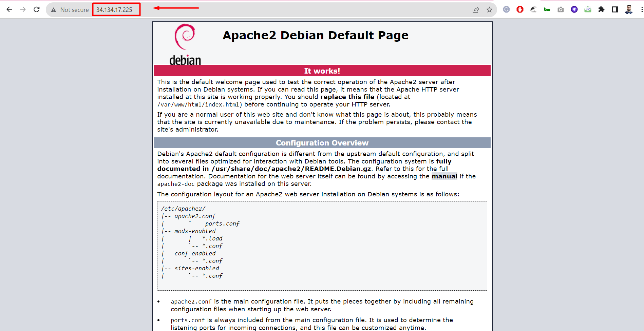
Task: Follow the manual documentation link
Action: click(444, 176)
